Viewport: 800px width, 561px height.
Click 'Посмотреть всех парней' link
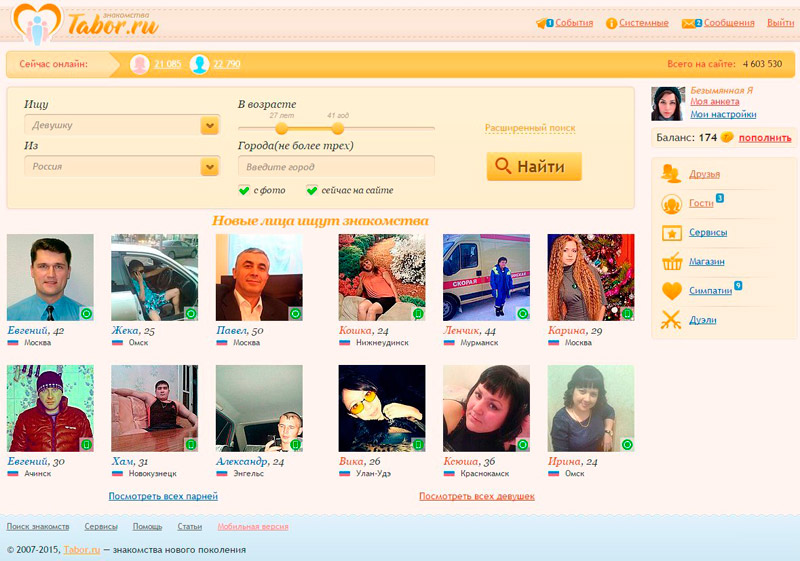(x=163, y=496)
